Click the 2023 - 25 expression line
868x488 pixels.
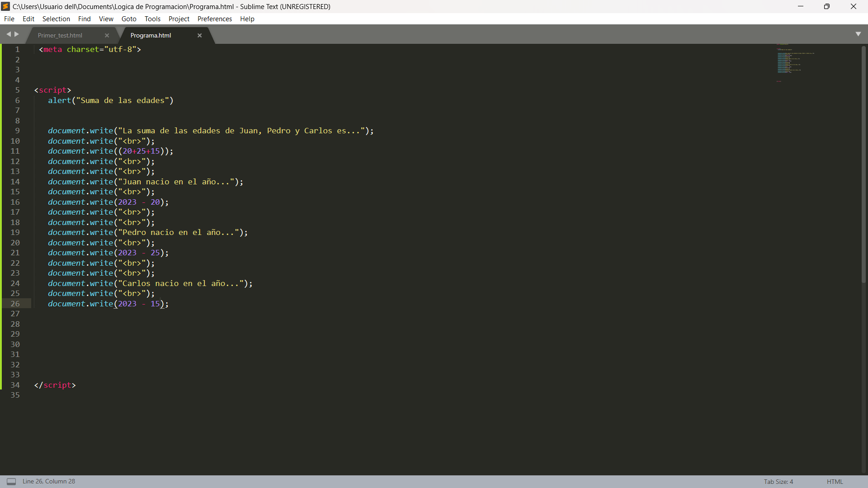coord(108,253)
